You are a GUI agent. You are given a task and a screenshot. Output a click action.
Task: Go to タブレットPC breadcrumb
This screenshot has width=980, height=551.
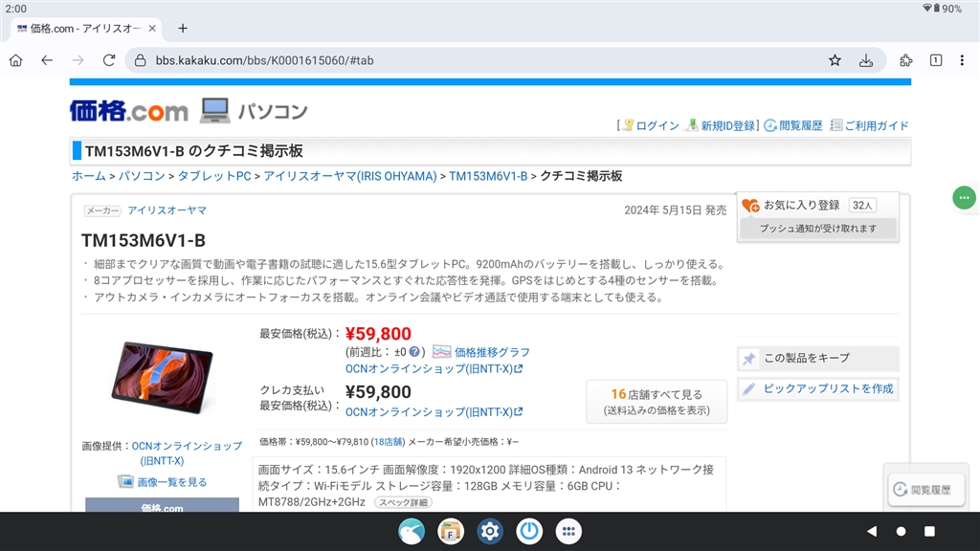214,176
